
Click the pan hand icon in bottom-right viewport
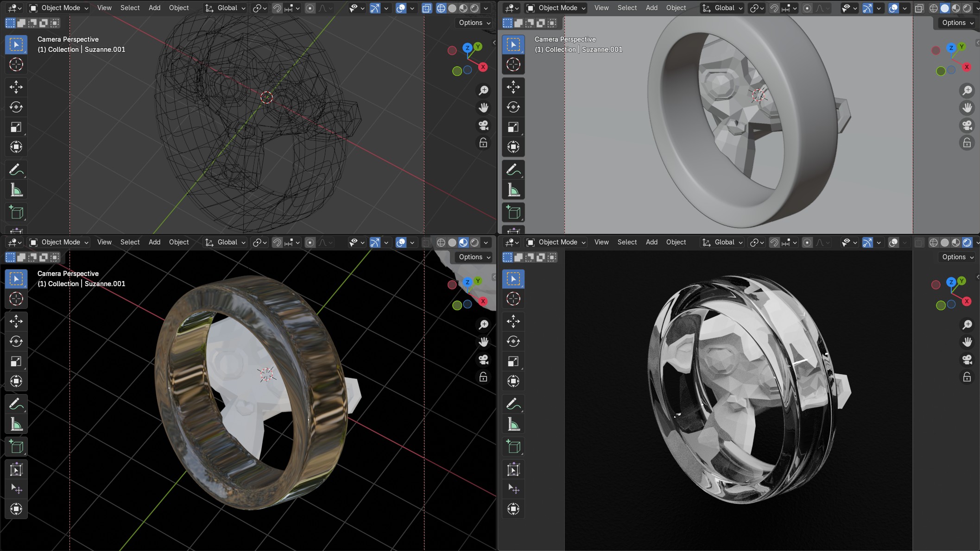click(x=967, y=342)
